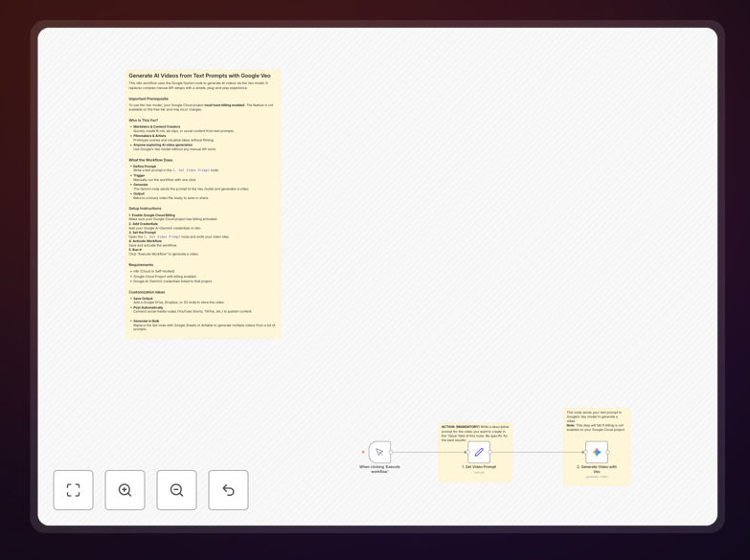Image resolution: width=750 pixels, height=560 pixels.
Task: Select the manual trigger cursor node
Action: click(x=379, y=452)
